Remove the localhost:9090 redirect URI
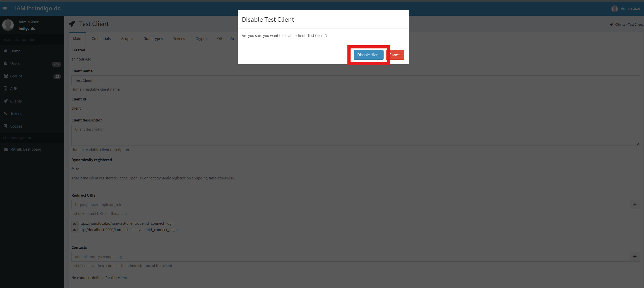 74,230
